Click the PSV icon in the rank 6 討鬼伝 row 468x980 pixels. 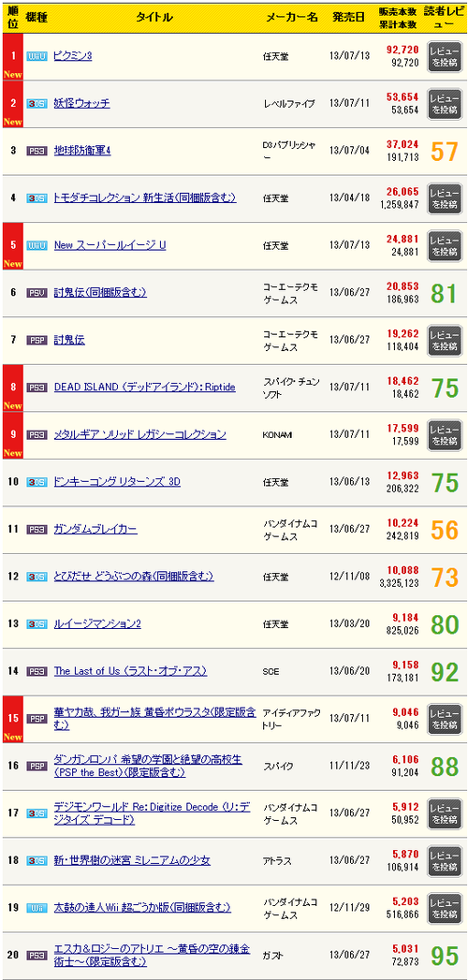[37, 292]
